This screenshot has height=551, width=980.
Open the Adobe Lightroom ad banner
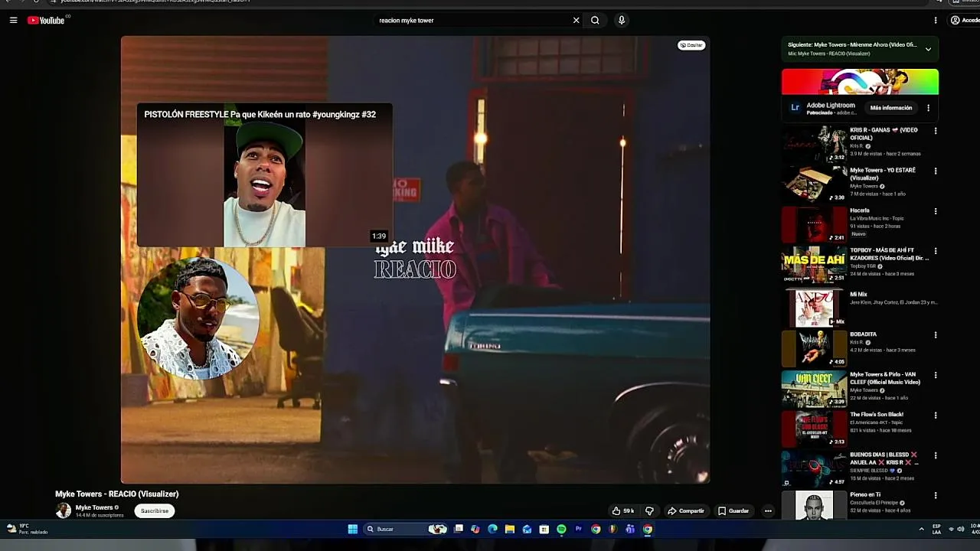pyautogui.click(x=860, y=82)
